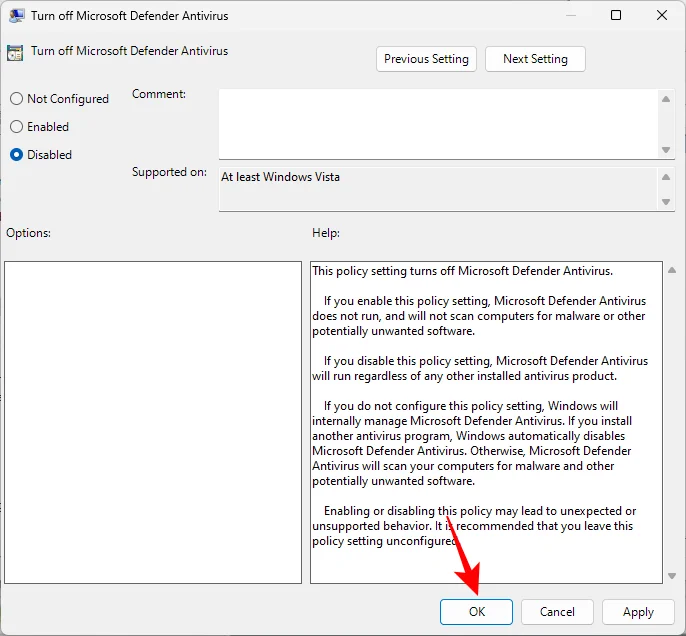Click heading 'Turn off Microsoft Defender Antivirus' below title
The width and height of the screenshot is (686, 636).
point(130,51)
